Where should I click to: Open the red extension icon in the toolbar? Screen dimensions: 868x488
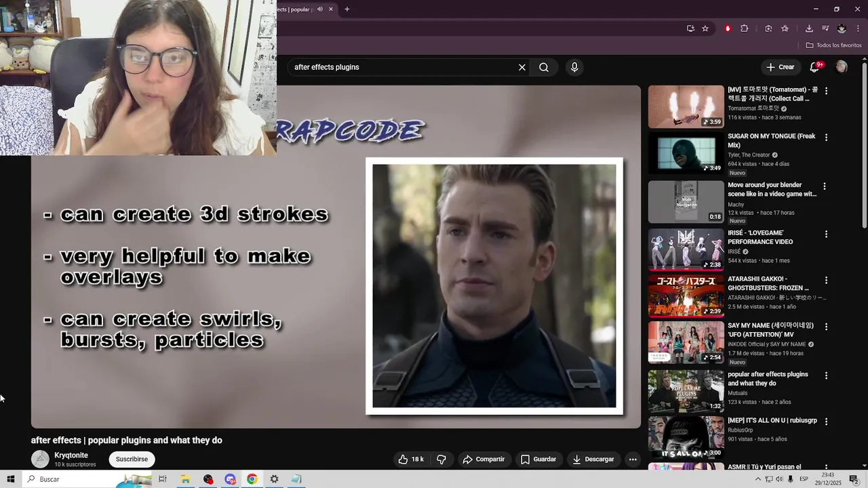[x=728, y=28]
